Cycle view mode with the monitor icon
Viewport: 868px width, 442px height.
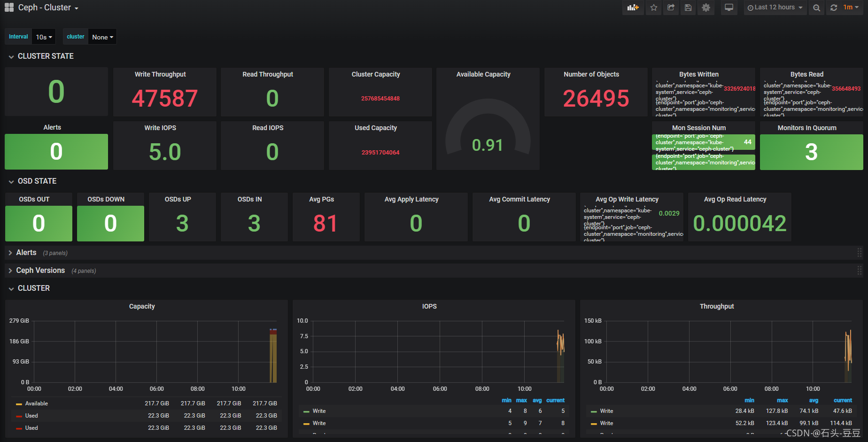tap(729, 8)
